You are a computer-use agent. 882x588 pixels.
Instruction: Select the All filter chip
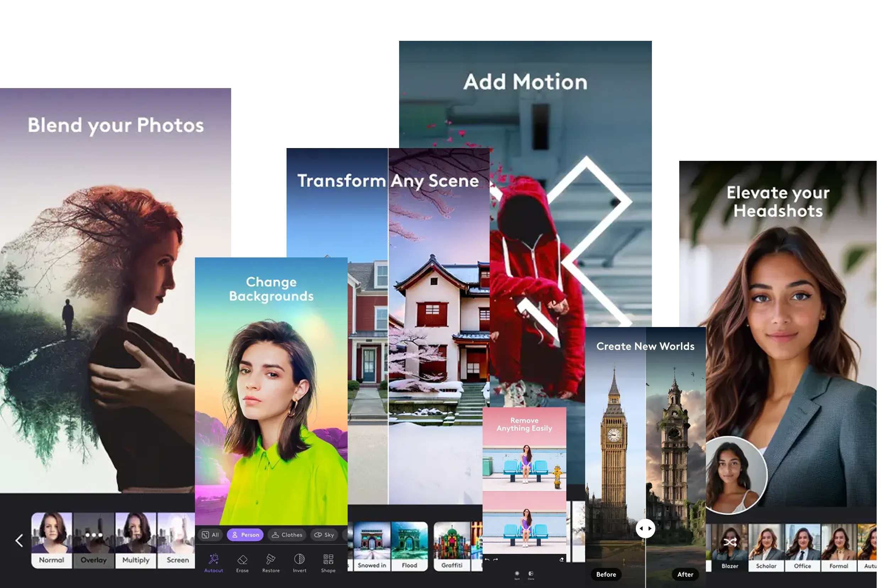(x=210, y=535)
